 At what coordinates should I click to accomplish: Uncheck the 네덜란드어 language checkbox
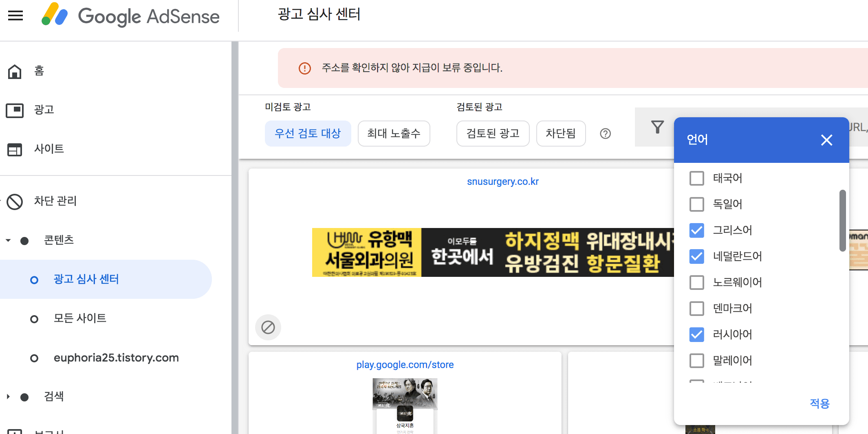pyautogui.click(x=697, y=256)
